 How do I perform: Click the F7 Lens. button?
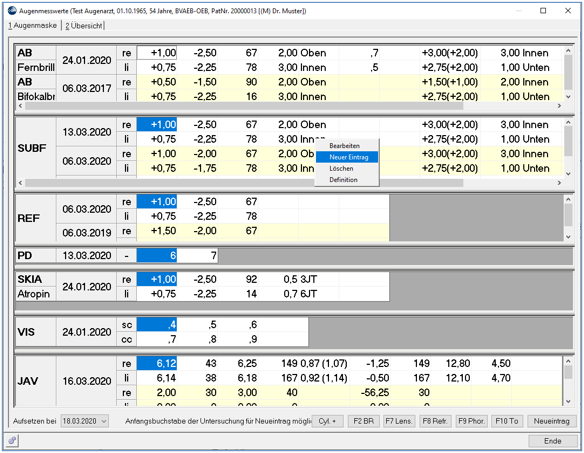point(399,421)
